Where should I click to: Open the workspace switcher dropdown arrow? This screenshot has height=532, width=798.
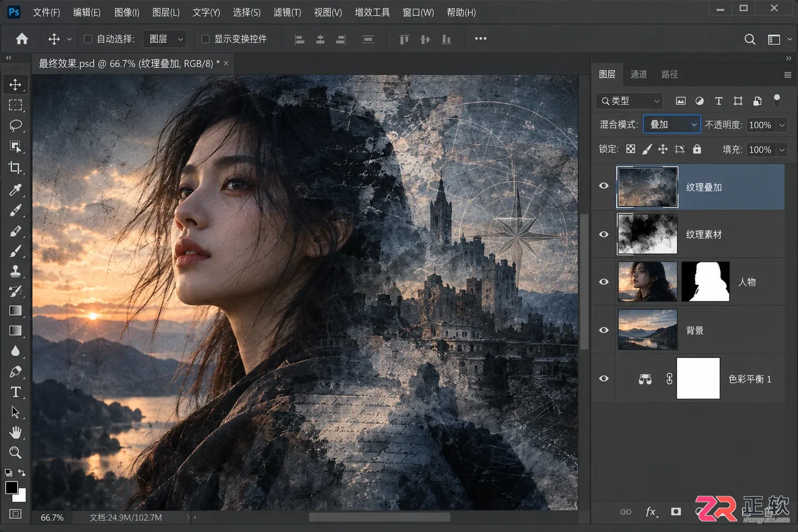(790, 39)
